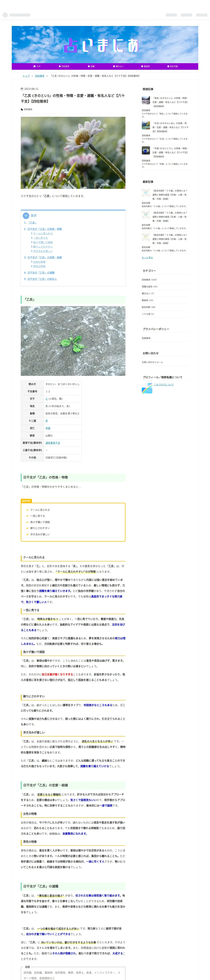Screen dimensions: 210x980
Task: Open the 四柱推命 navigation menu item
Action: tap(64, 66)
